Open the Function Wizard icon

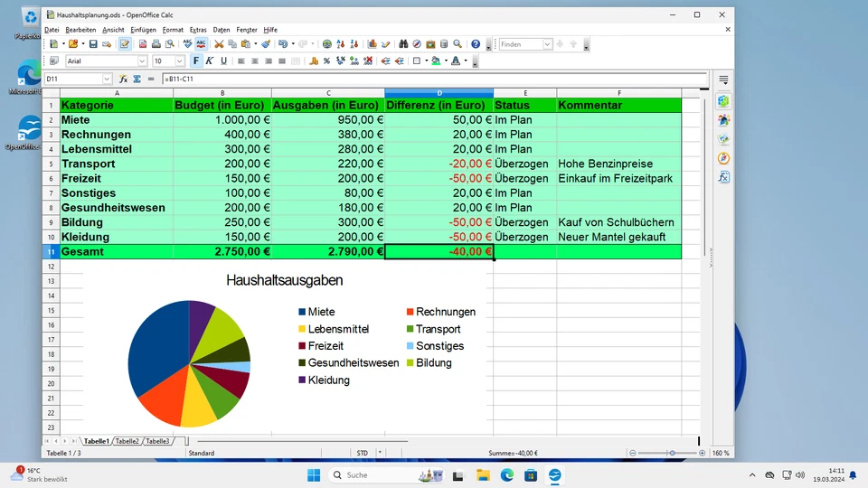[x=124, y=80]
